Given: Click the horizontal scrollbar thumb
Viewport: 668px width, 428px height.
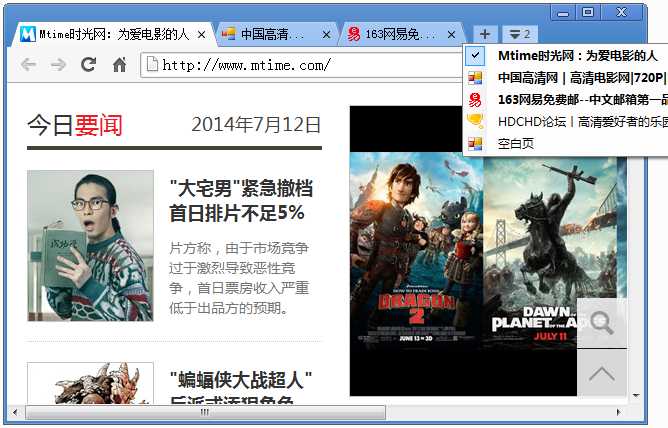Looking at the screenshot, I should coord(205,412).
